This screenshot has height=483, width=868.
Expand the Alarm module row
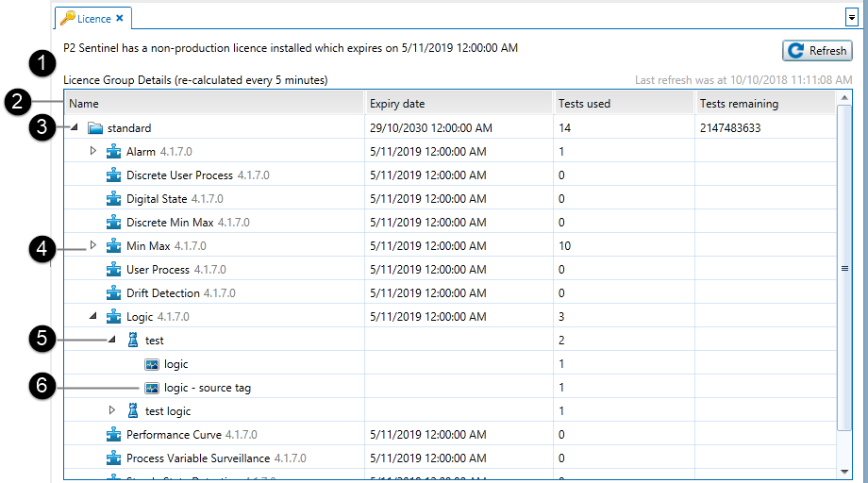coord(93,152)
